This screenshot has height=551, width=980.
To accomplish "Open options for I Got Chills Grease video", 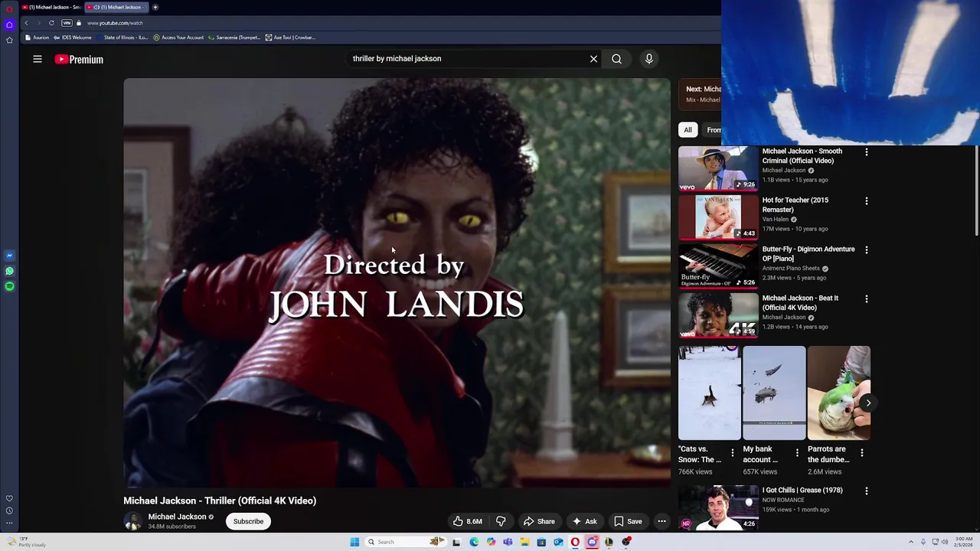I will point(867,491).
